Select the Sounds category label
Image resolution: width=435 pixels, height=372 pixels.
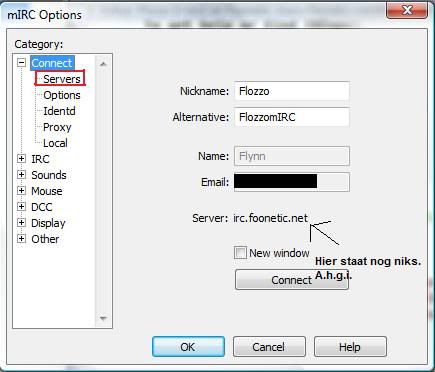[x=49, y=175]
